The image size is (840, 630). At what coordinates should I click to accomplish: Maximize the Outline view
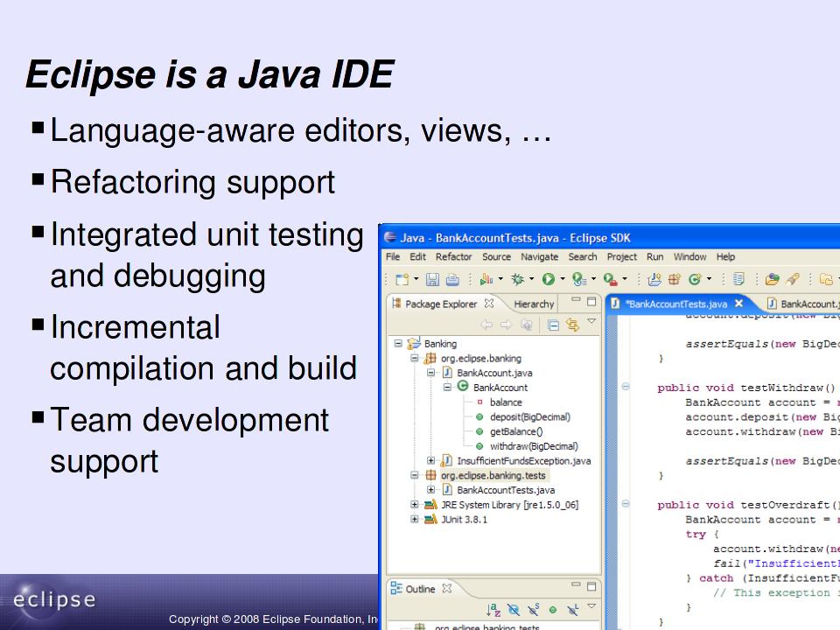591,586
